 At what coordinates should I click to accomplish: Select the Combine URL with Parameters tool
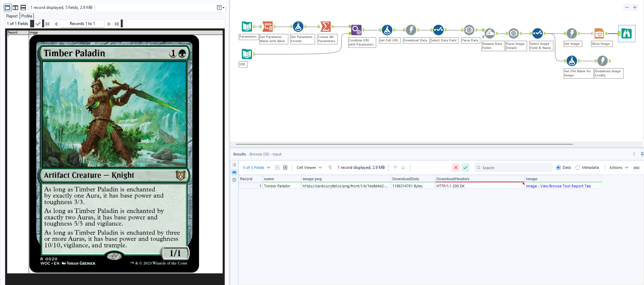356,30
